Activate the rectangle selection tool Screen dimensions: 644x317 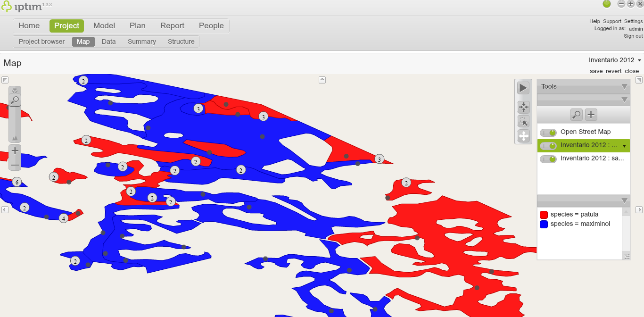click(x=523, y=121)
